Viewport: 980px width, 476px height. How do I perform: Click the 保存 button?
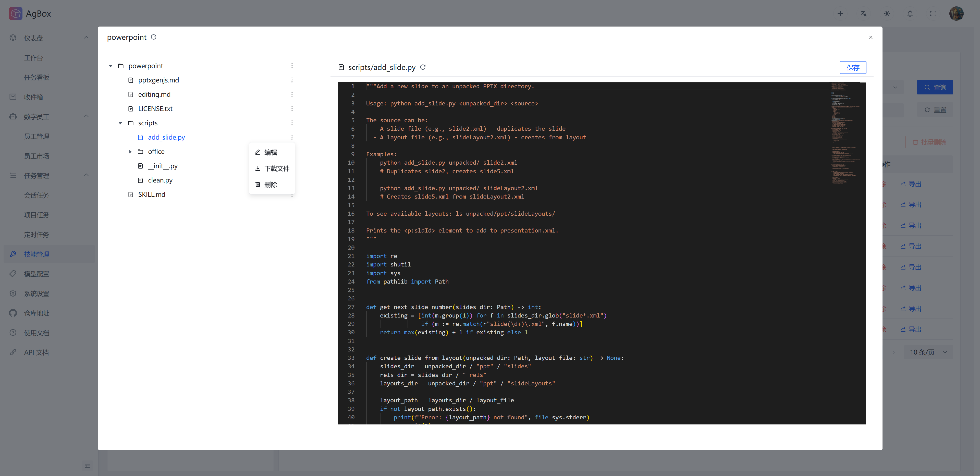click(x=853, y=67)
